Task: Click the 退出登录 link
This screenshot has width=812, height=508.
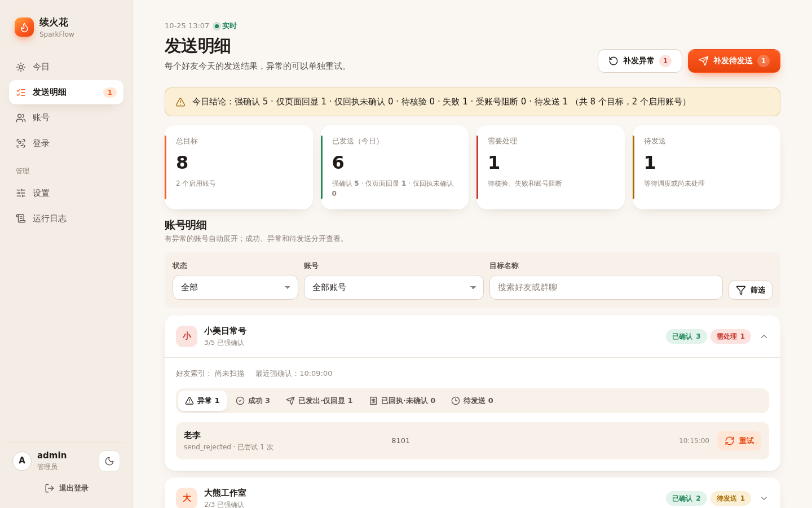Action: [67, 488]
